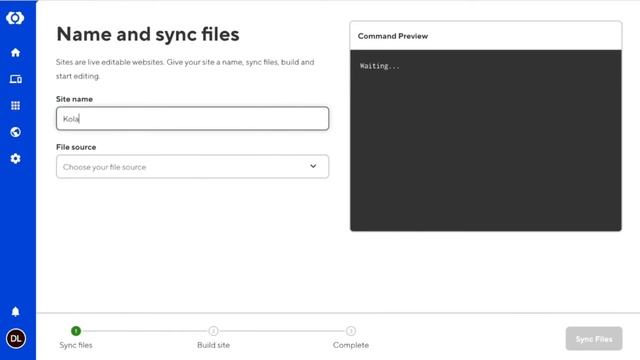This screenshot has width=640, height=360.
Task: Open the globe domains icon in sidebar
Action: (x=16, y=132)
